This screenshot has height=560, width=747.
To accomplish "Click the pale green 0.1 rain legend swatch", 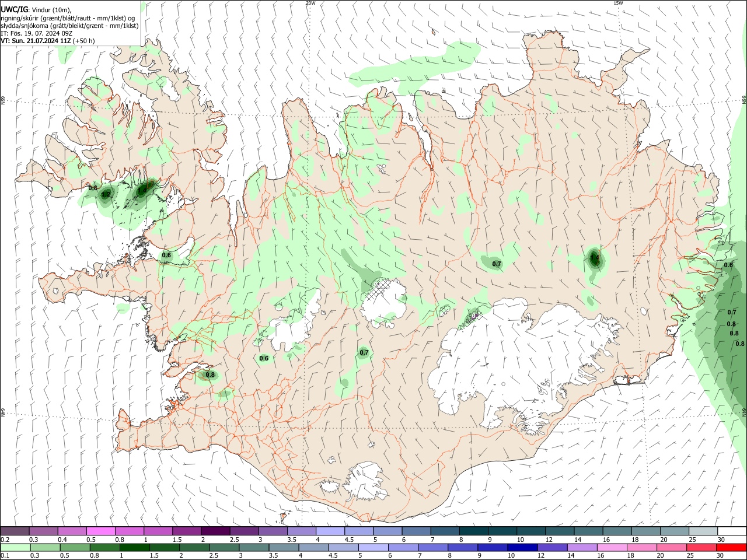I will [15, 548].
